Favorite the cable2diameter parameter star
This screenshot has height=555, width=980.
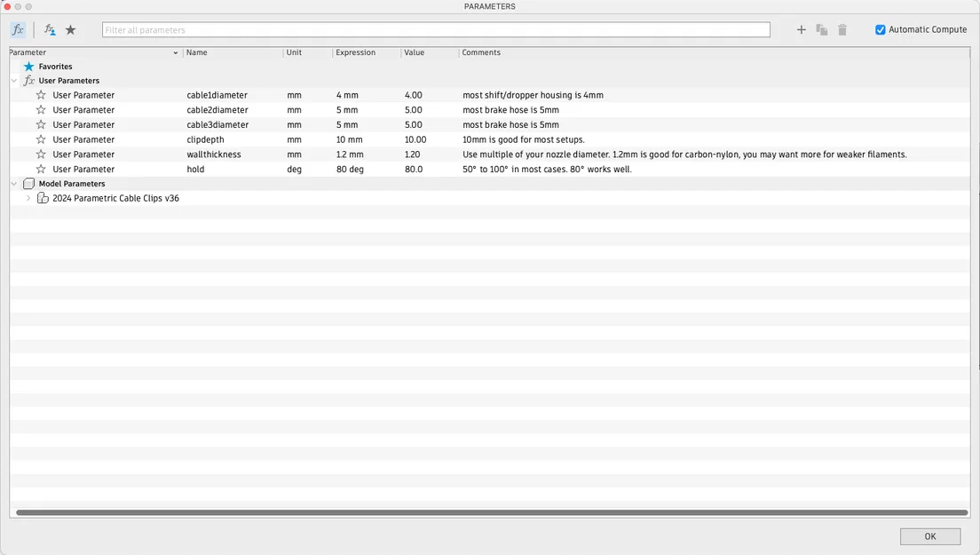tap(41, 110)
